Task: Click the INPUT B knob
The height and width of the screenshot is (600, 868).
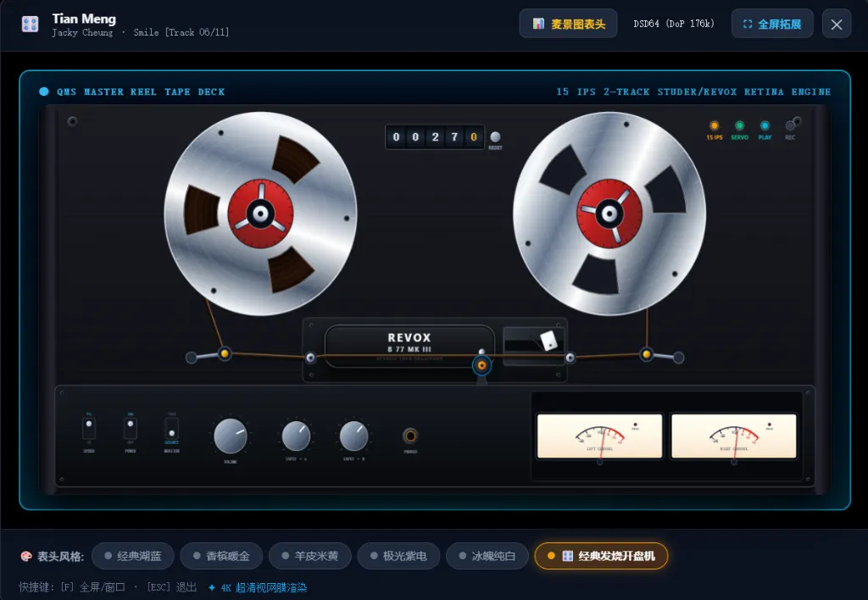Action: (x=353, y=436)
